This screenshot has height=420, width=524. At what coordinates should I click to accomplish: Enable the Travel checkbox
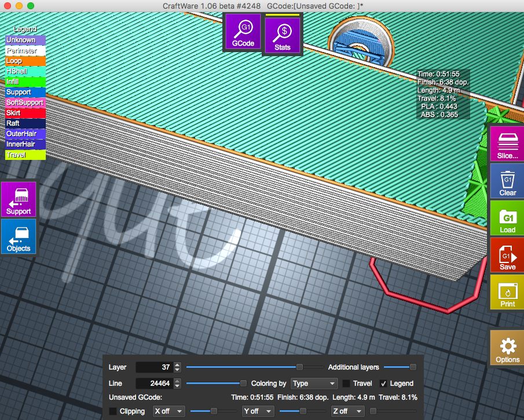click(346, 384)
